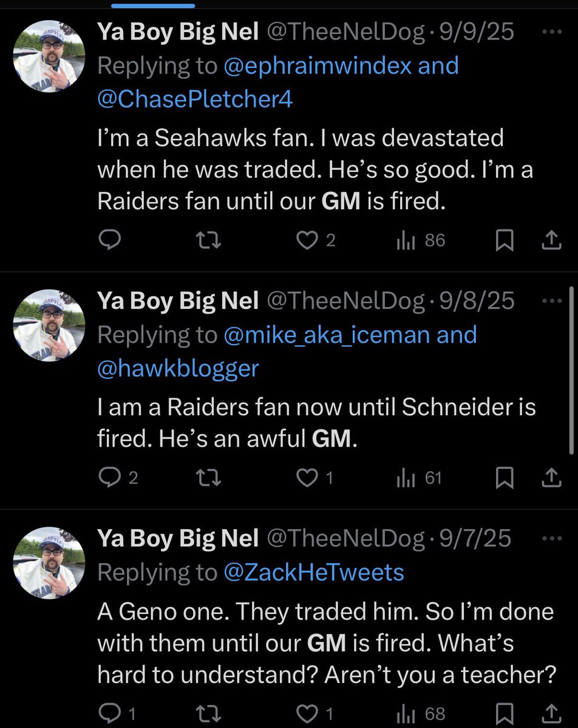The width and height of the screenshot is (578, 728).
Task: Click the scrollbar beside the 9/8/25 tweet
Action: (571, 370)
